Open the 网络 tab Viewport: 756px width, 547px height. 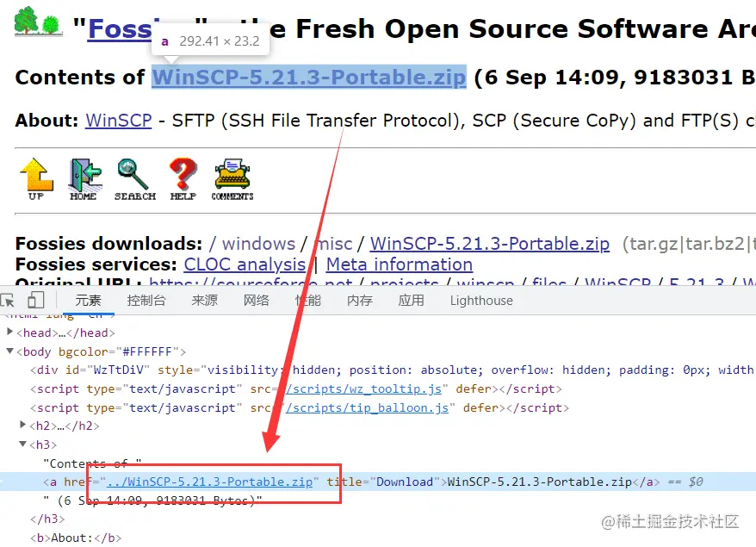coord(256,301)
